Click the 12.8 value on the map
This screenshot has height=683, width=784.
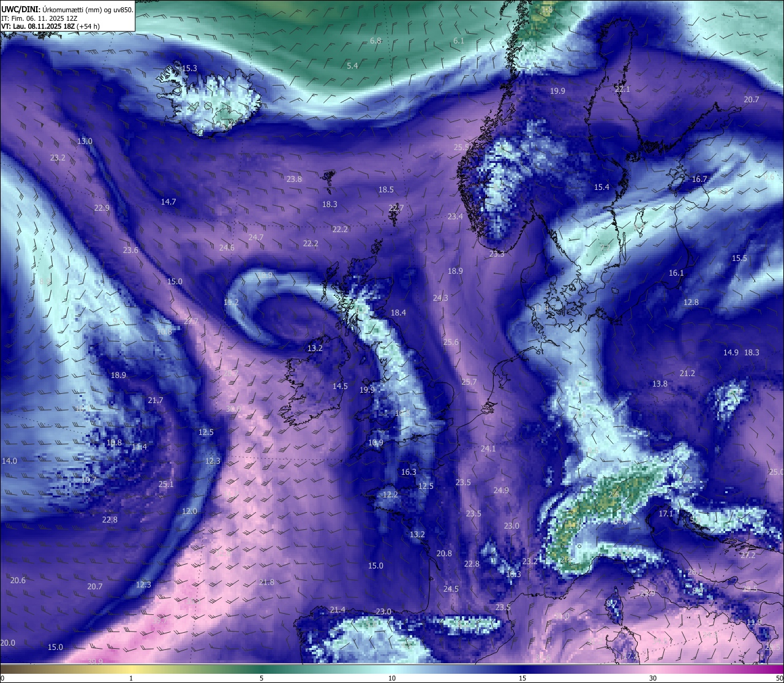click(691, 302)
